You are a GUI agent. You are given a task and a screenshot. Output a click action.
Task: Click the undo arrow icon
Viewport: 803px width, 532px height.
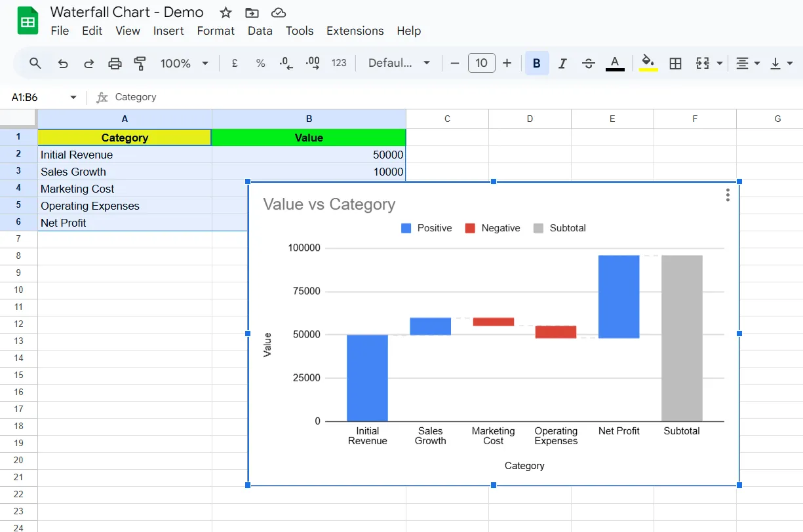(x=63, y=64)
